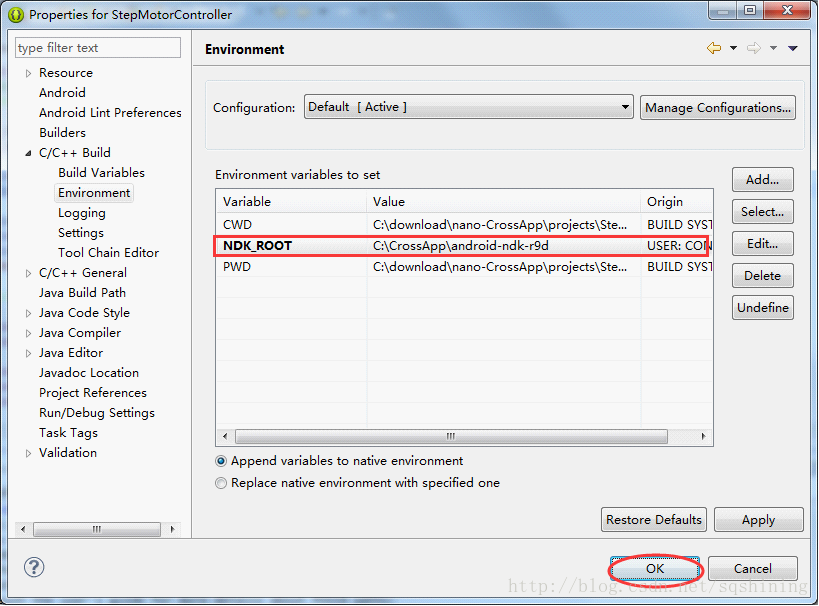Viewport: 819px width, 606px height.
Task: Expand the Resource tree node
Action: coord(28,74)
